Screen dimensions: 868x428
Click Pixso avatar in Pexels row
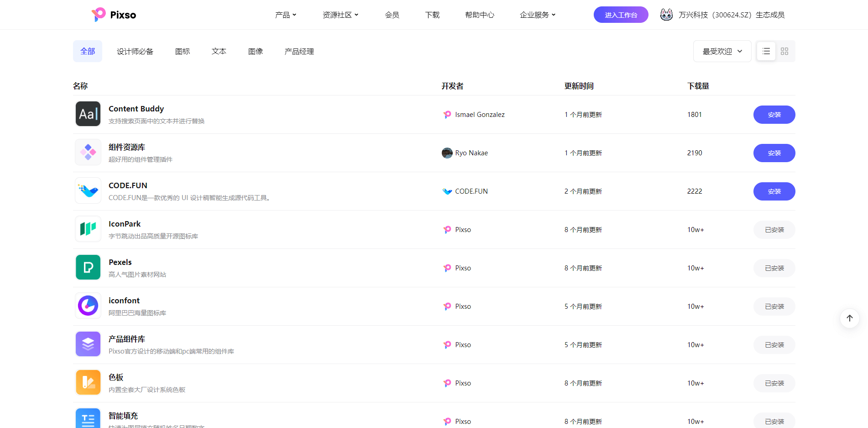[x=447, y=268]
